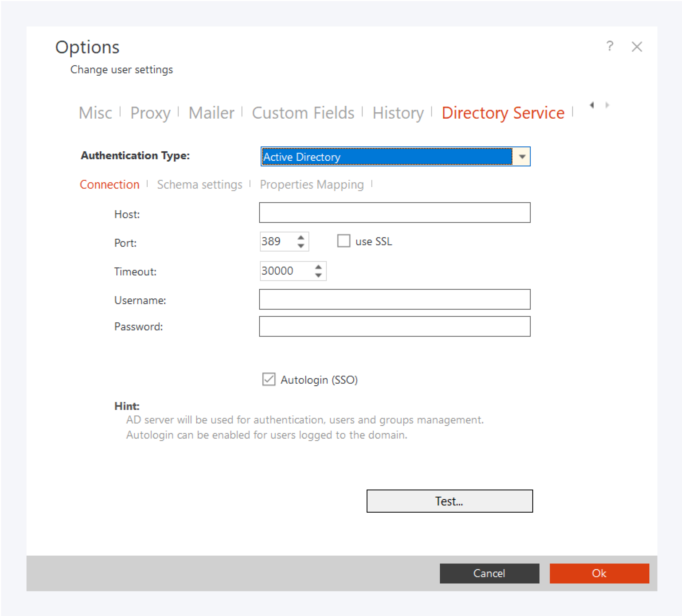The image size is (682, 616).
Task: Open the Mailer tab
Action: click(211, 113)
